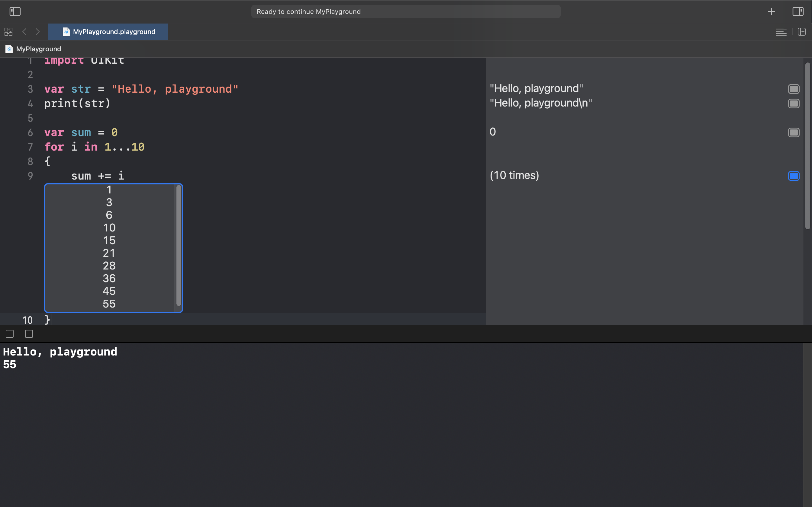Add an editor with the split icon

click(802, 32)
